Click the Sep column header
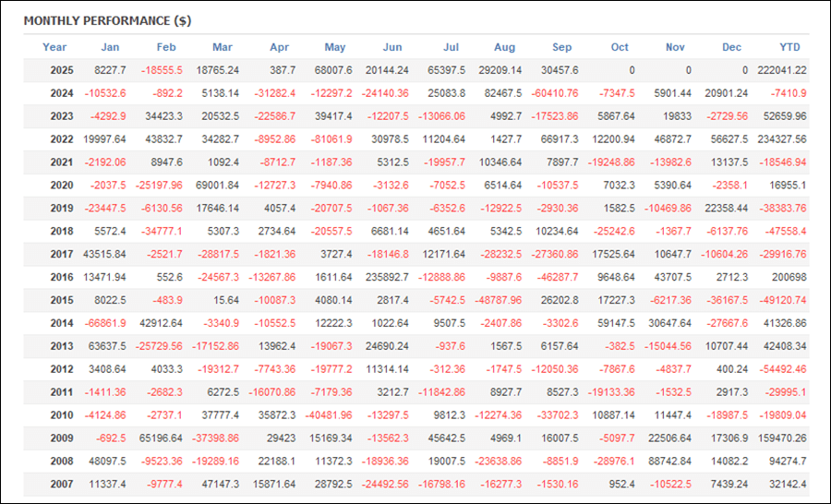The width and height of the screenshot is (831, 504). tap(561, 47)
